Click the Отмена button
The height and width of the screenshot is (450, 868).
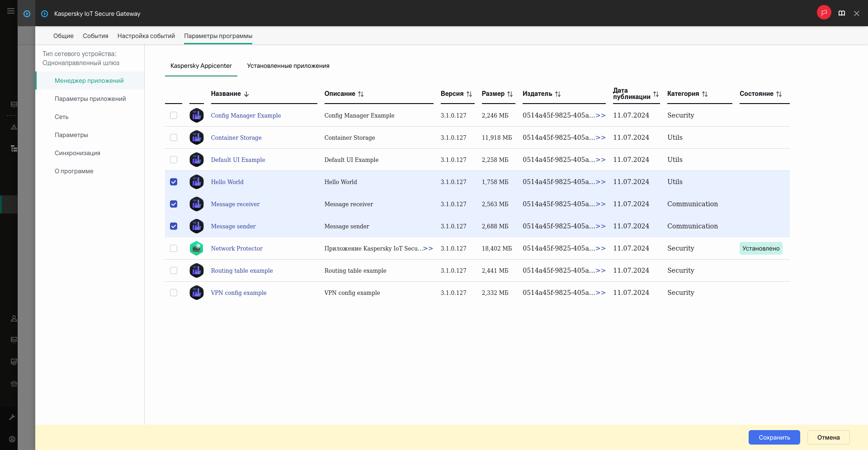(x=828, y=437)
